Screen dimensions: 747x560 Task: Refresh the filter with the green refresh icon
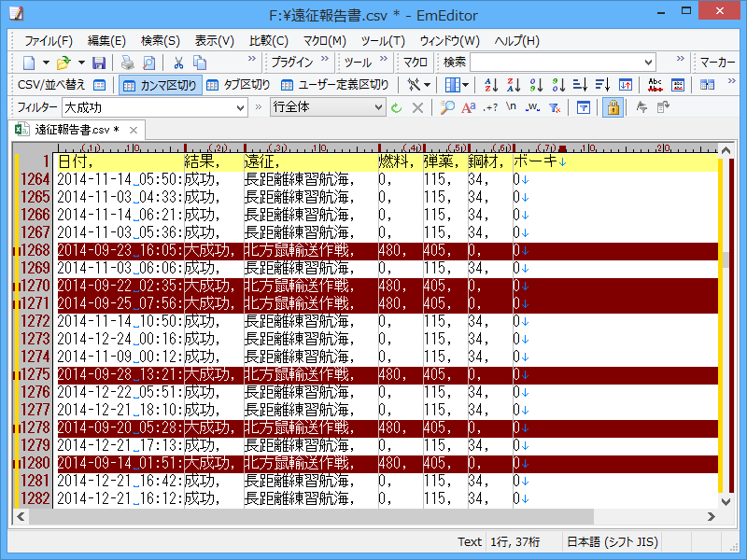click(x=396, y=107)
